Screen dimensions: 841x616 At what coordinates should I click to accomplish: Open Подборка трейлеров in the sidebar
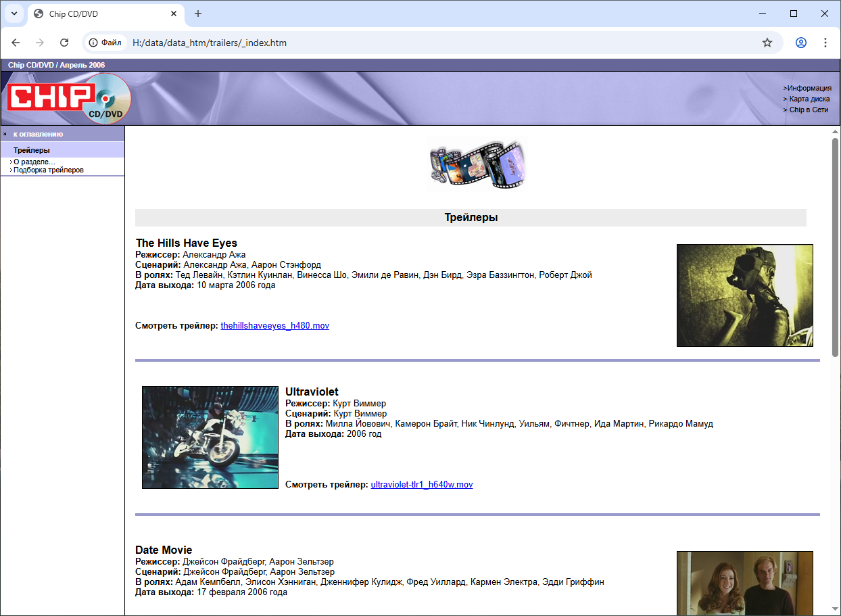[x=49, y=170]
